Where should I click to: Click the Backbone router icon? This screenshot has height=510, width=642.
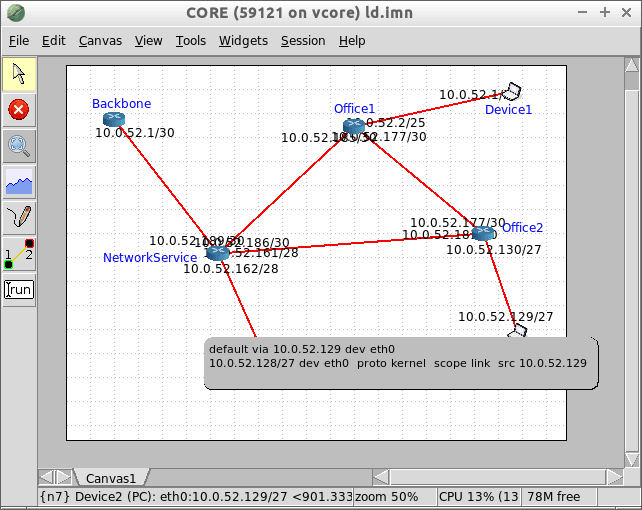click(114, 119)
